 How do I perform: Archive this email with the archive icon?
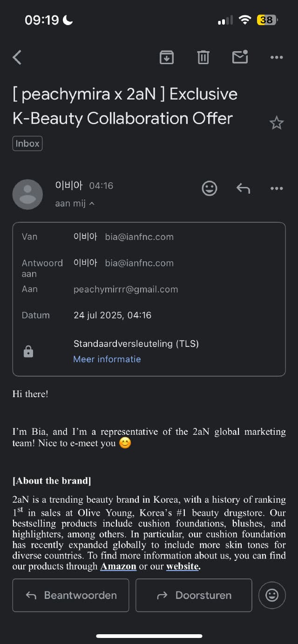167,57
